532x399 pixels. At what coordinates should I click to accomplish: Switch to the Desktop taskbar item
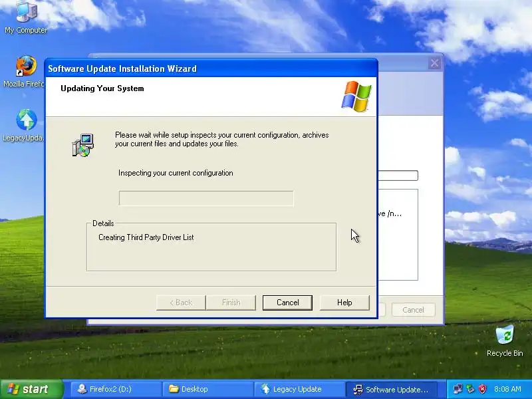(x=207, y=389)
